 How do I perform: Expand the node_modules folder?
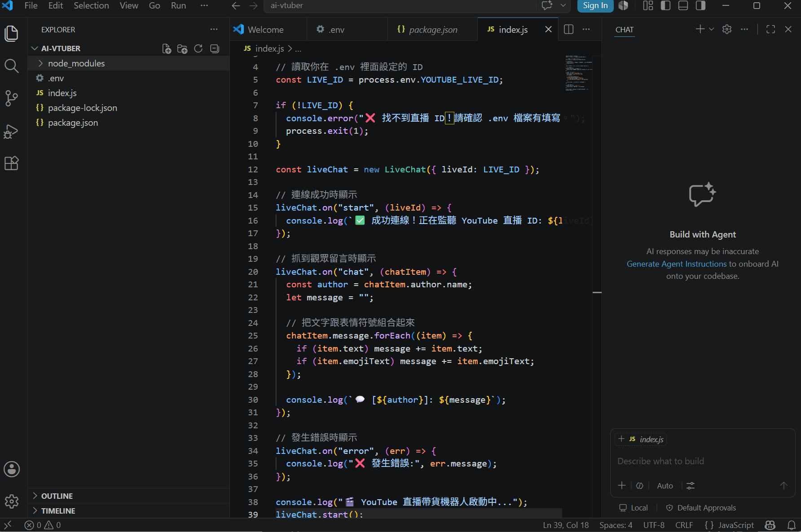41,63
